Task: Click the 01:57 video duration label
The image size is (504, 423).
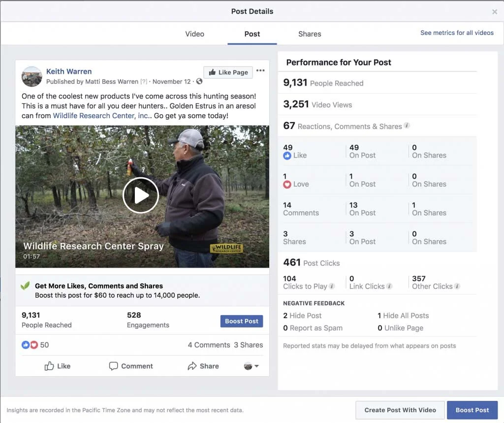Action: point(31,257)
